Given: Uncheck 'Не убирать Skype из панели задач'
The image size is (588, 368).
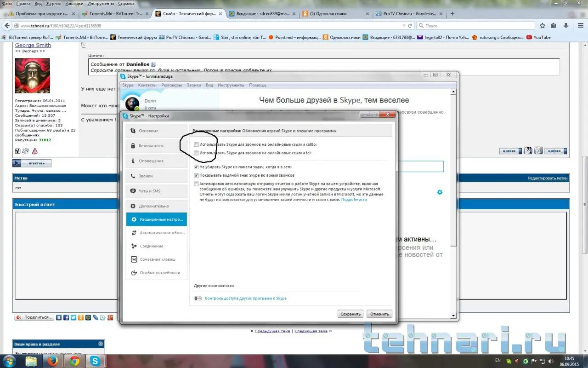Looking at the screenshot, I should click(x=197, y=167).
